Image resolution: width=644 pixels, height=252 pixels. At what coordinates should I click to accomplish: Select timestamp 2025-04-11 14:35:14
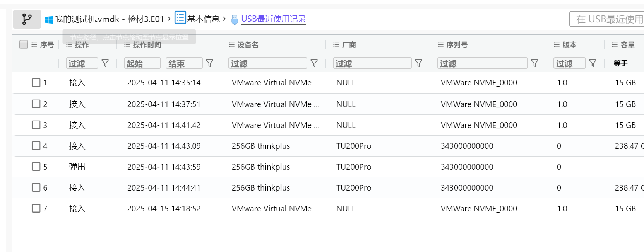click(164, 83)
